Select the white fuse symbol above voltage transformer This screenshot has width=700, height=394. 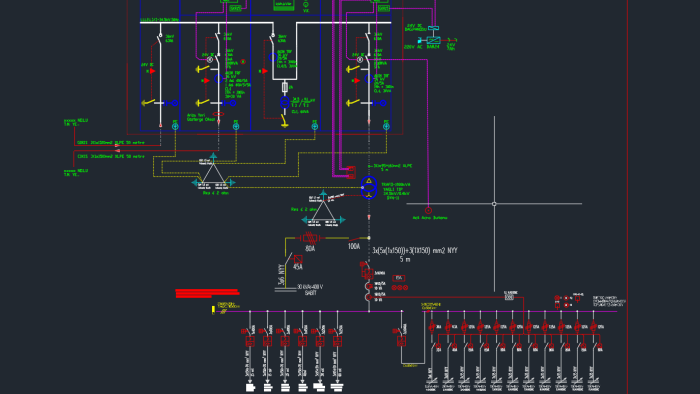(x=285, y=87)
